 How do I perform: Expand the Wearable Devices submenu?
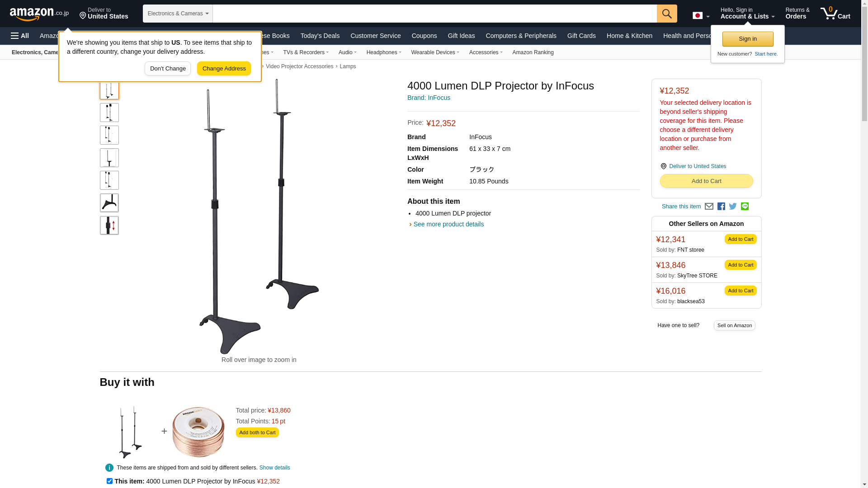point(435,52)
